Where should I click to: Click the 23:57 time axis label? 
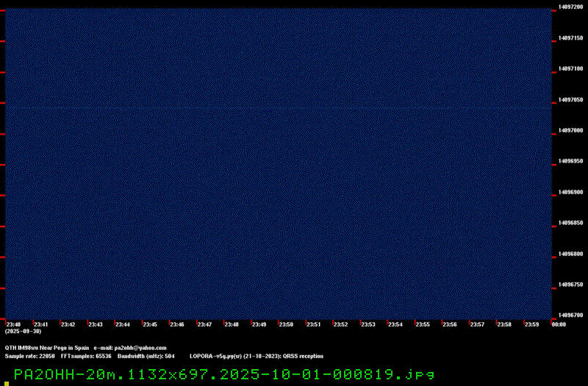click(477, 324)
